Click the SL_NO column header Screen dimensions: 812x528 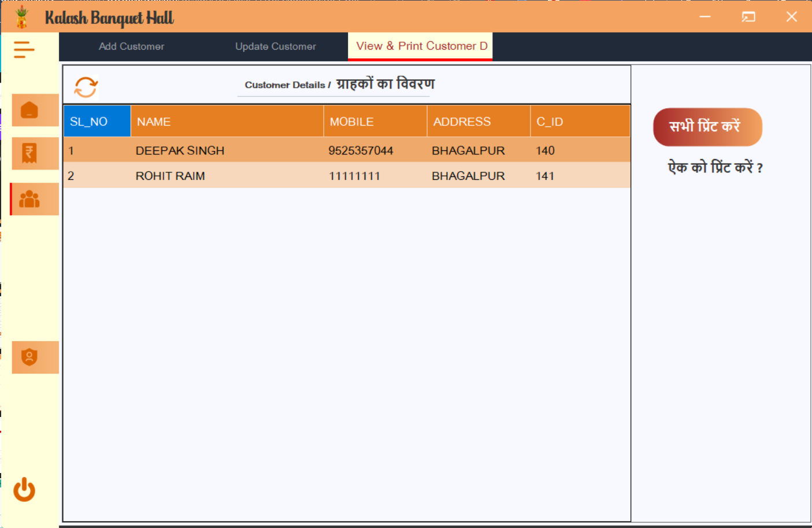tap(97, 121)
